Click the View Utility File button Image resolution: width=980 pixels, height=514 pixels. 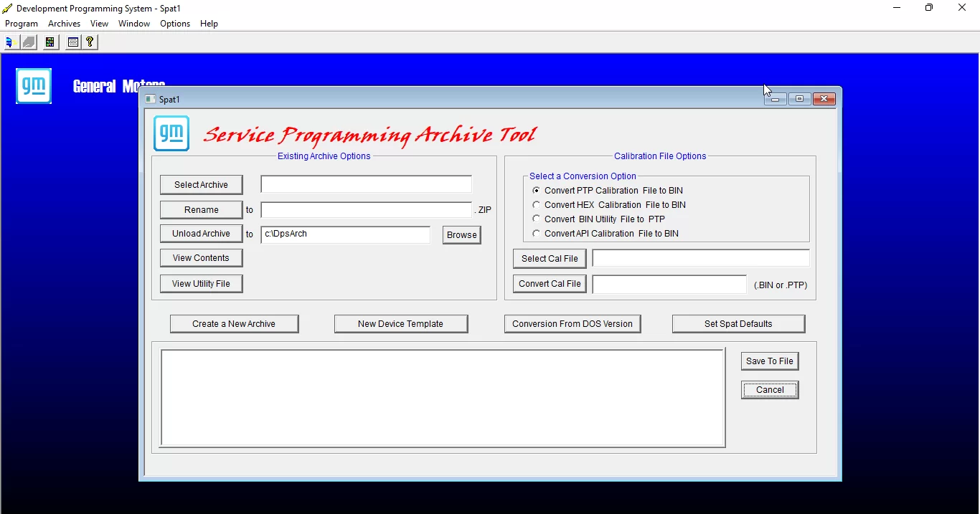click(201, 283)
